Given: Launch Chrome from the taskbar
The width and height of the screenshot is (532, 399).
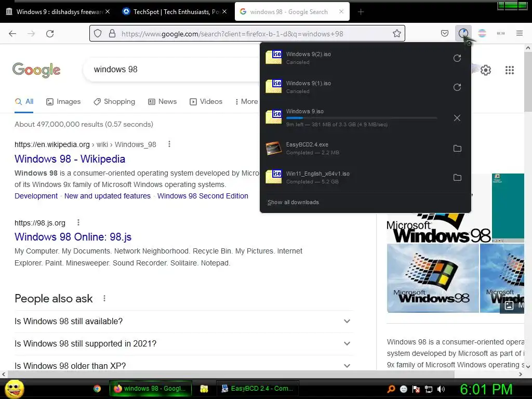Looking at the screenshot, I should point(97,389).
